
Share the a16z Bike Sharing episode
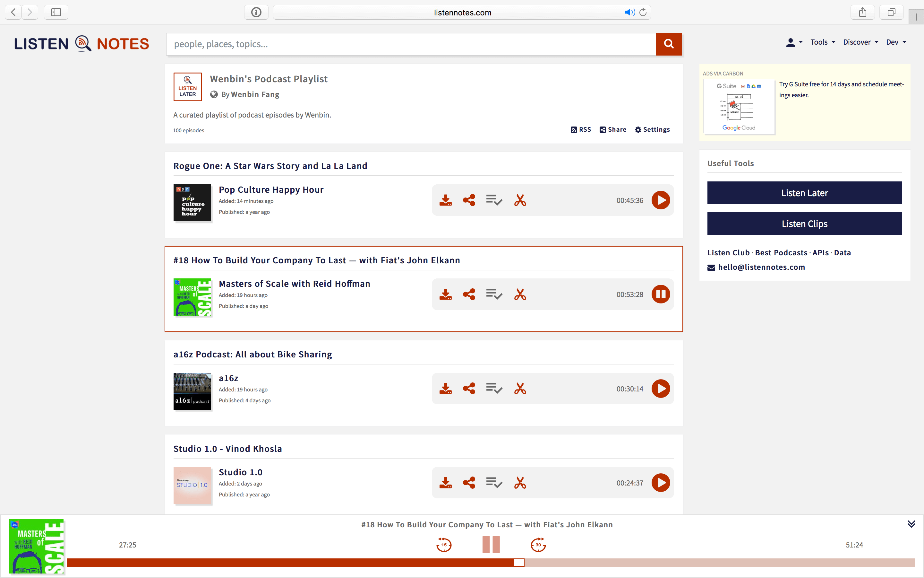click(x=469, y=389)
